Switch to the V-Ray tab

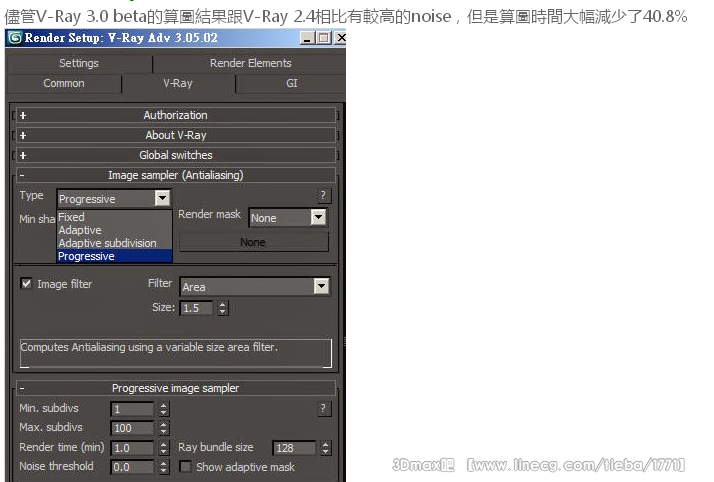(x=178, y=84)
